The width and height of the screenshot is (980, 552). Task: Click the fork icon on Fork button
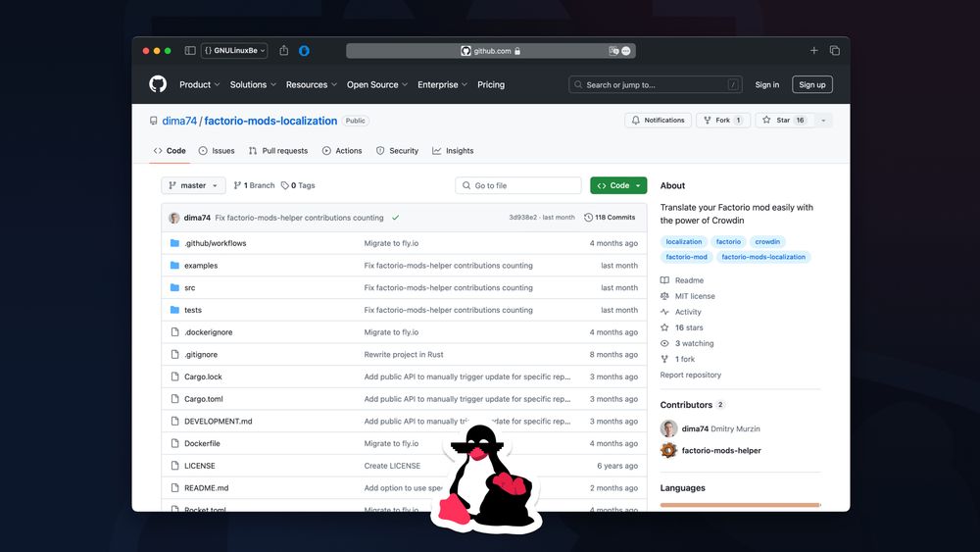click(x=708, y=120)
